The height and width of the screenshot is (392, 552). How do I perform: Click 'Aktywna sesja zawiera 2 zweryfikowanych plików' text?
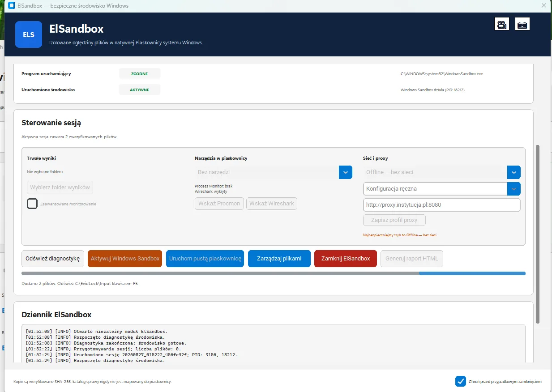[69, 137]
